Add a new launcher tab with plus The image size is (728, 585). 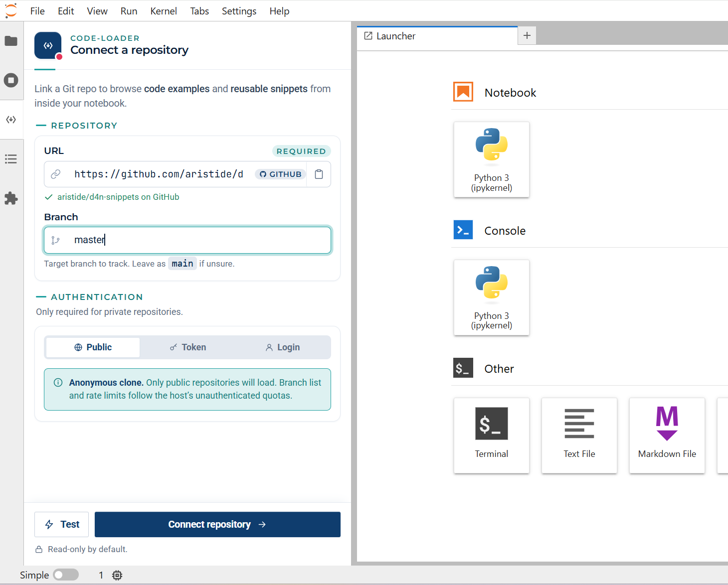[x=527, y=35]
